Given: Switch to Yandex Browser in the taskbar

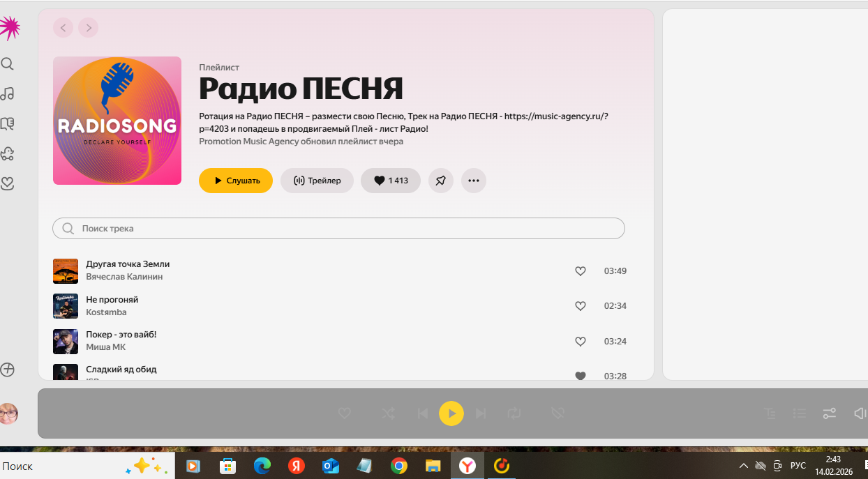Looking at the screenshot, I should 467,466.
